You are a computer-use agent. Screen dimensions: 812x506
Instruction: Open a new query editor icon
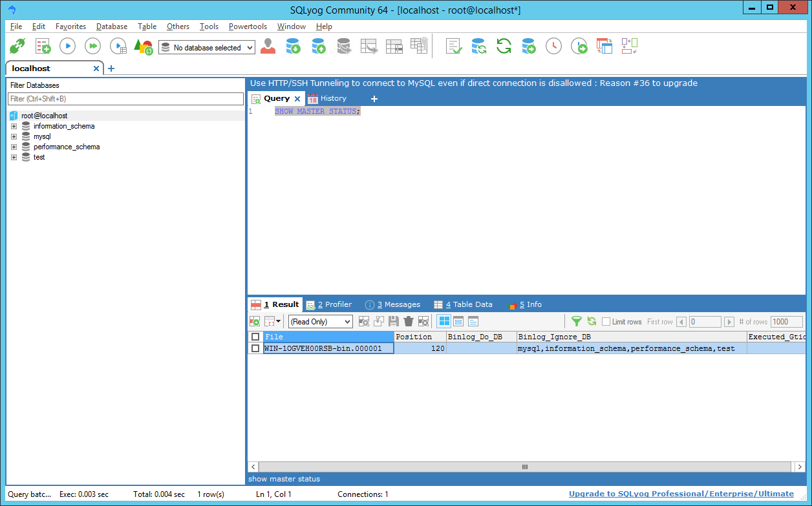pyautogui.click(x=43, y=47)
